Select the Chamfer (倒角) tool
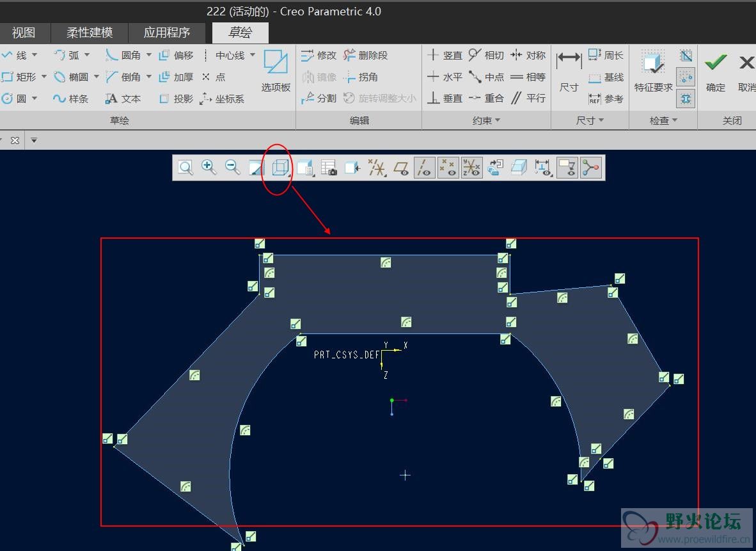The width and height of the screenshot is (756, 551). (x=123, y=77)
